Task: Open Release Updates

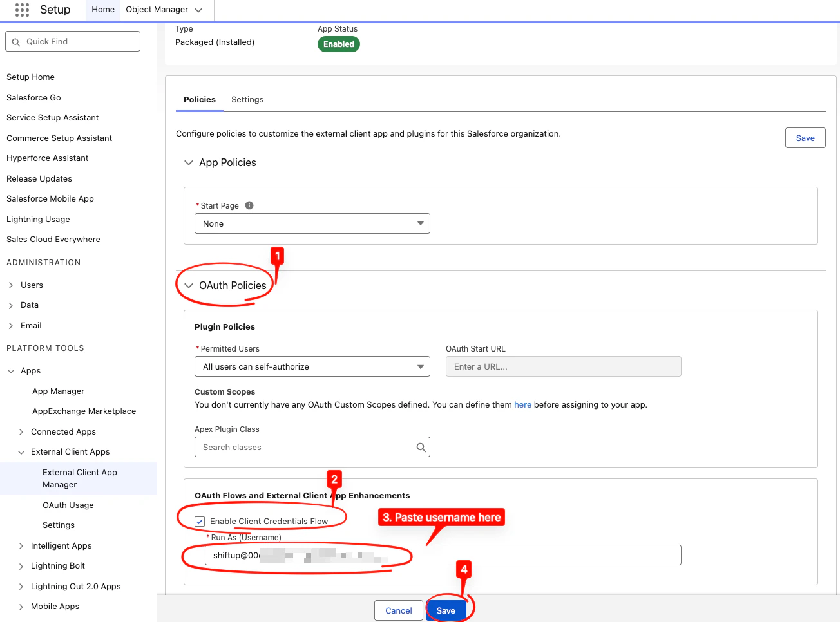Action: (x=39, y=179)
